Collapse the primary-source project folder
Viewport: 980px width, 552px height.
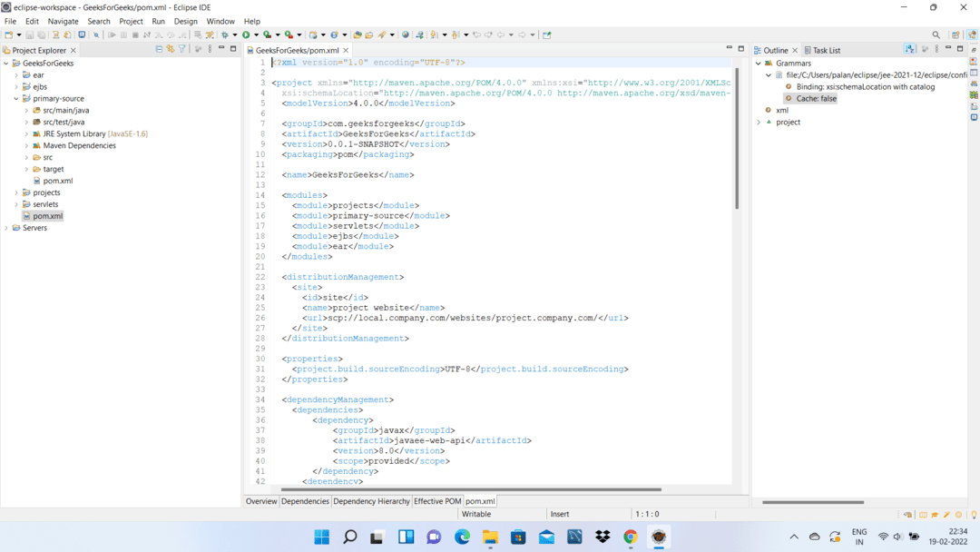16,98
